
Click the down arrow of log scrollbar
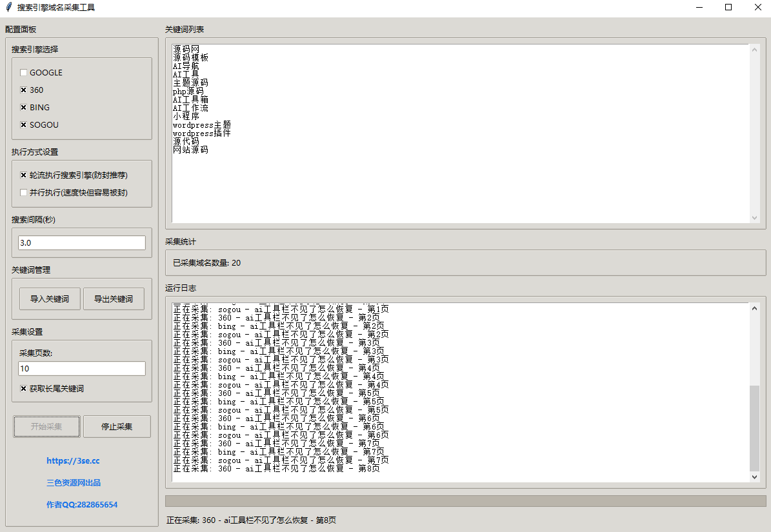click(x=755, y=477)
